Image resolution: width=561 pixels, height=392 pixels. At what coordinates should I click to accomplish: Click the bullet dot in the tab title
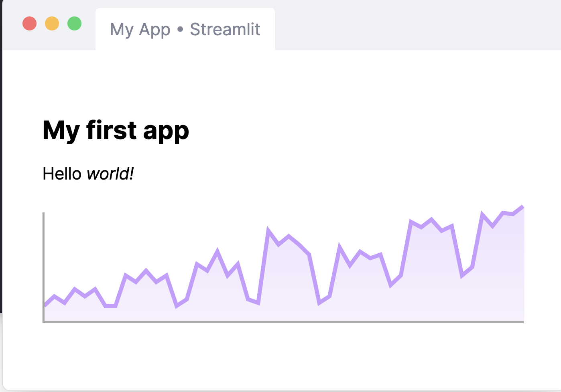click(x=180, y=29)
